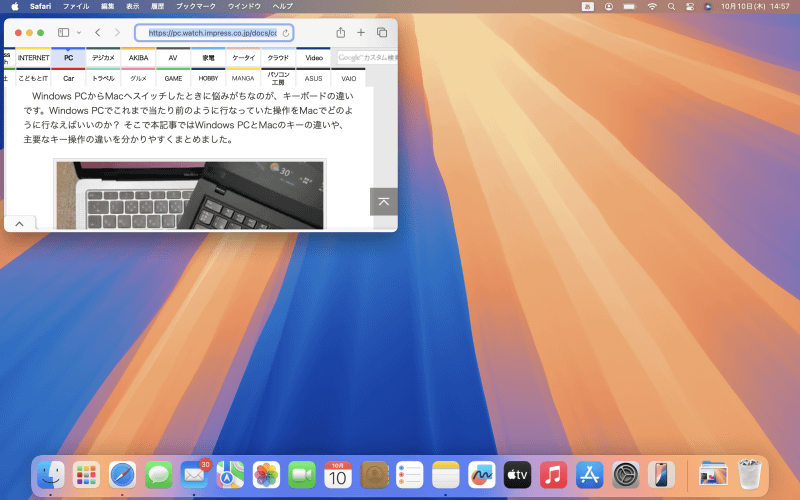Open the ブックマーク menu
Screen dimensions: 800x500
point(196,6)
